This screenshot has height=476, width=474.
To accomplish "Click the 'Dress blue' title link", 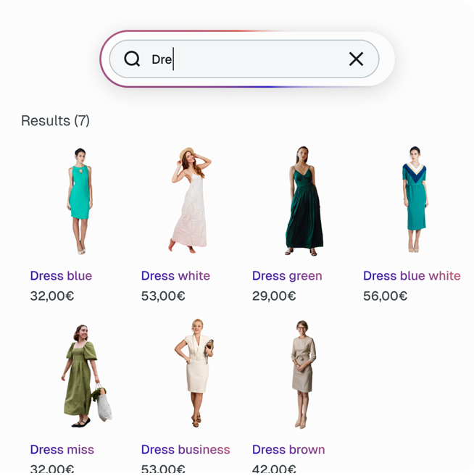I will click(x=61, y=276).
